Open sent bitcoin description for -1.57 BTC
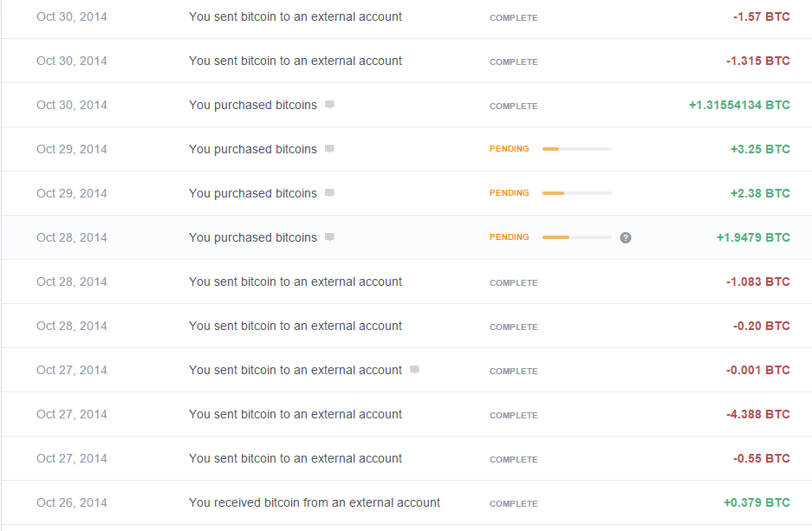812x531 pixels. (x=296, y=16)
